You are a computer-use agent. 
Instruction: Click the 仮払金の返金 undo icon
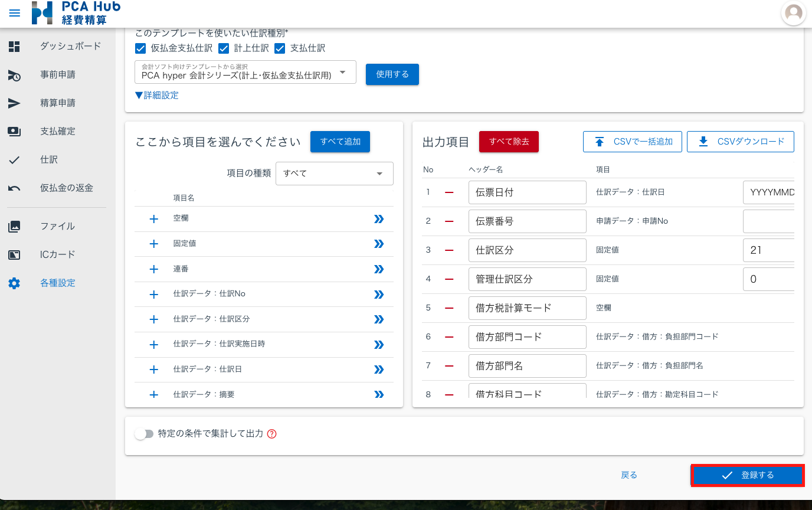pos(14,188)
